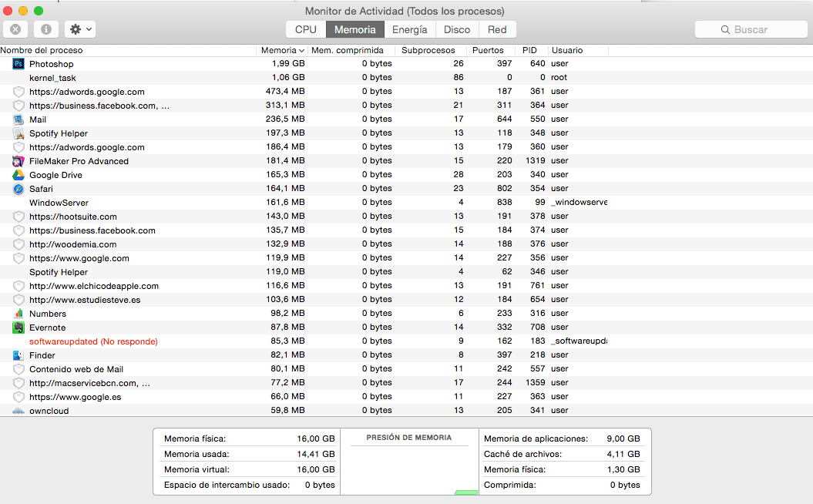Click Espacio de intercambio usado label
Viewport: 813px width, 504px height.
(x=227, y=486)
